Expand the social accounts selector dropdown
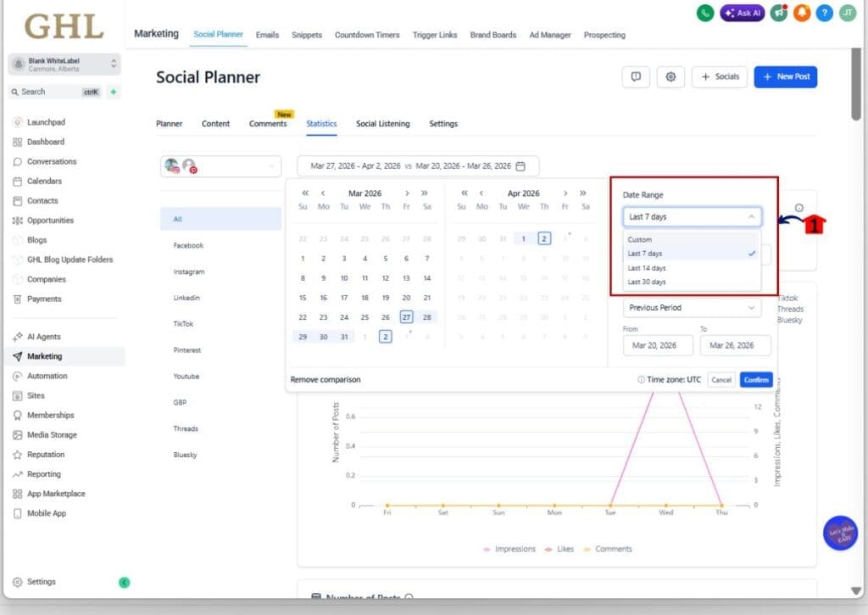Viewport: 868px width, 615px height. (220, 166)
